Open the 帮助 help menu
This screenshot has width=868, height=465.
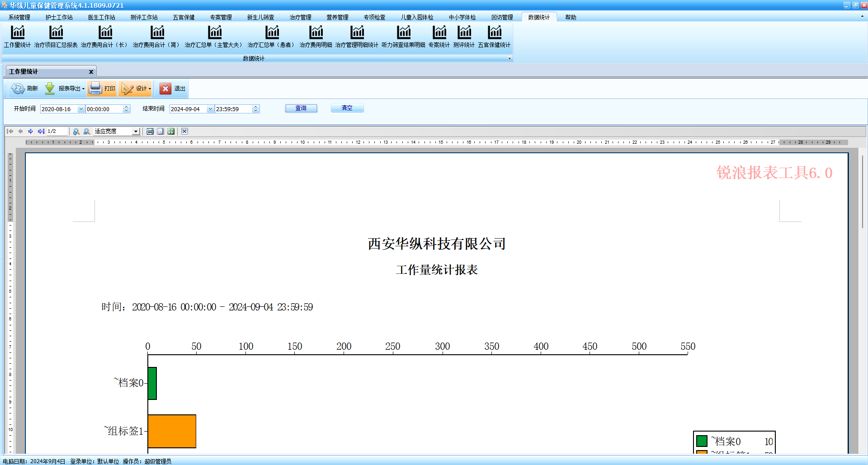(x=571, y=17)
